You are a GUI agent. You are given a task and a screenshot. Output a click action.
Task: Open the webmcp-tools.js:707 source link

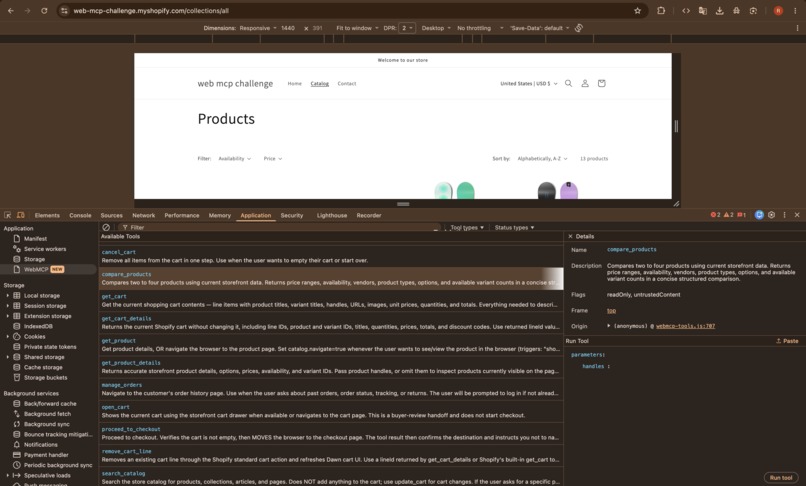point(685,326)
